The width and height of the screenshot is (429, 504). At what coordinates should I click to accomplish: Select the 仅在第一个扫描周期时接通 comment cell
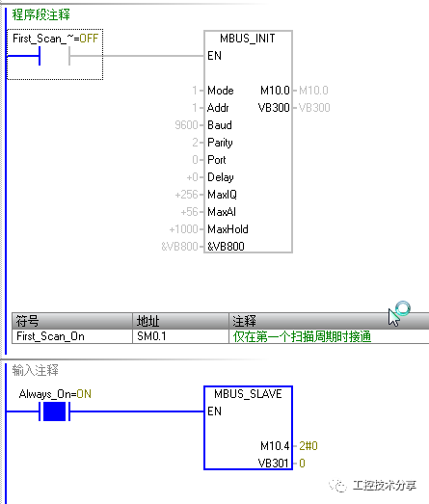329,336
